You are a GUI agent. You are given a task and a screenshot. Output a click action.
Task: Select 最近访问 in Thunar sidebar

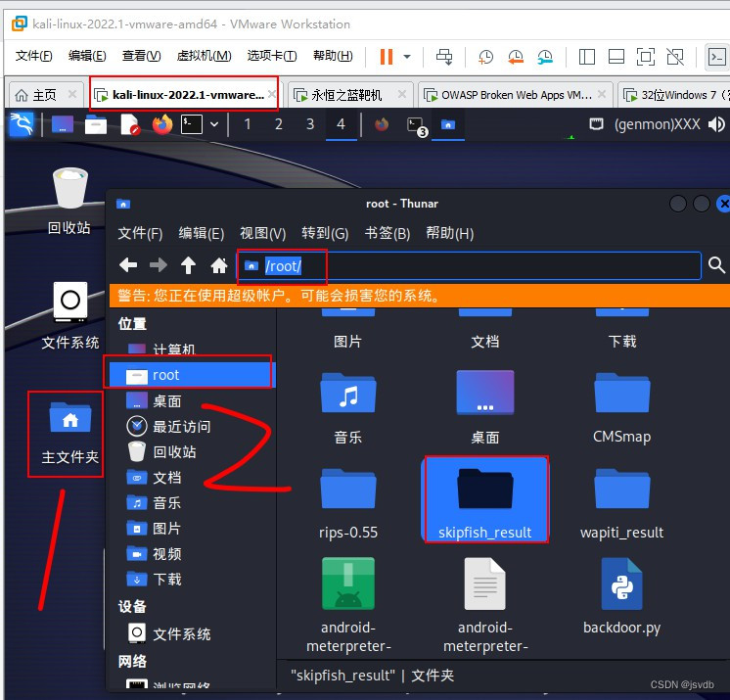(x=191, y=426)
